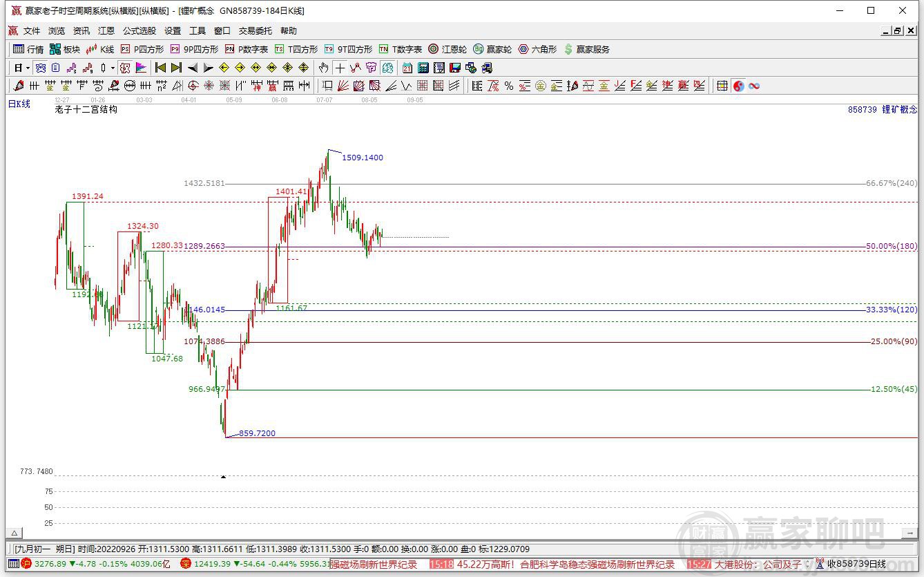Collapse the indicator panel with up-triangle button
The image size is (924, 577).
14,533
